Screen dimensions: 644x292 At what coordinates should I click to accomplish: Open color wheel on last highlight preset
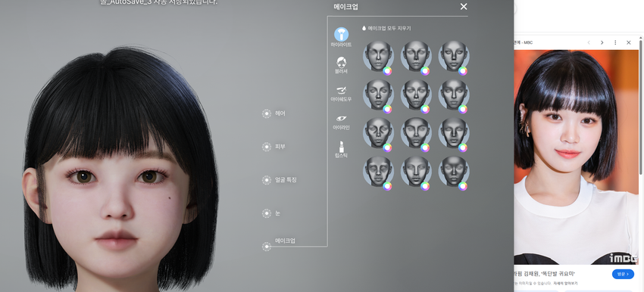click(463, 186)
